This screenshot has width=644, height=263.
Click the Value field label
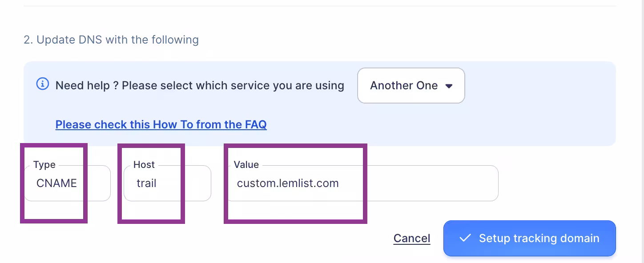(x=246, y=165)
